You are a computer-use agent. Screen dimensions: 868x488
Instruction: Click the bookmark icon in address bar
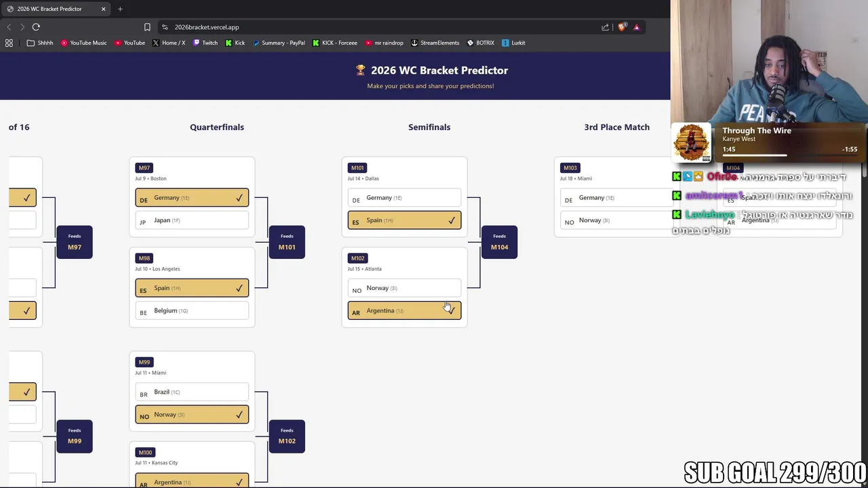[x=147, y=27]
